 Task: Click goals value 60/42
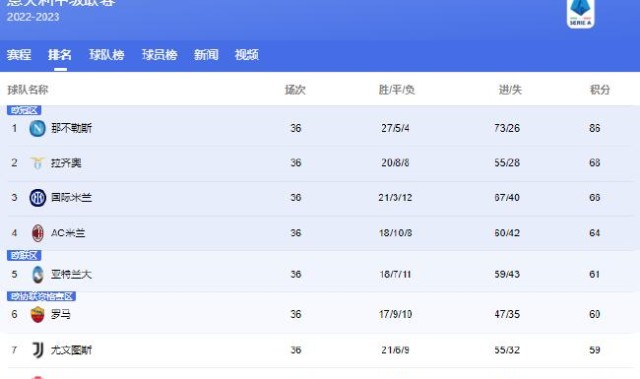click(507, 233)
